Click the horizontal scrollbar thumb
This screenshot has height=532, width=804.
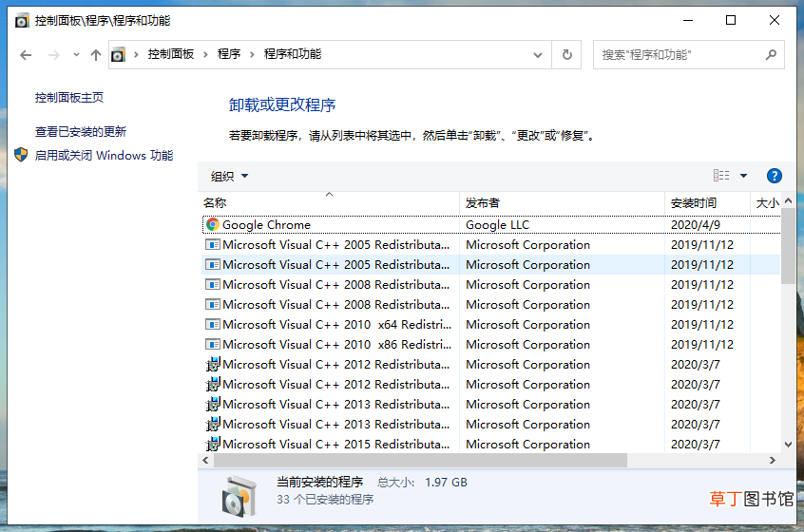point(420,460)
